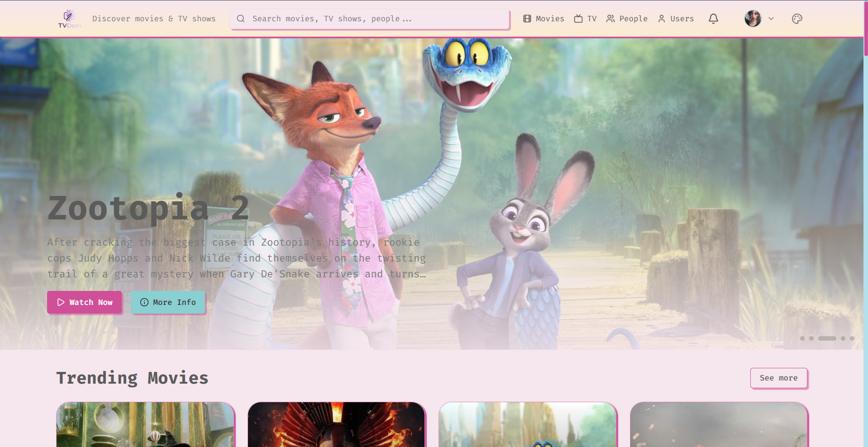Click the television icon beside TV
This screenshot has height=447, width=868.
coord(578,19)
